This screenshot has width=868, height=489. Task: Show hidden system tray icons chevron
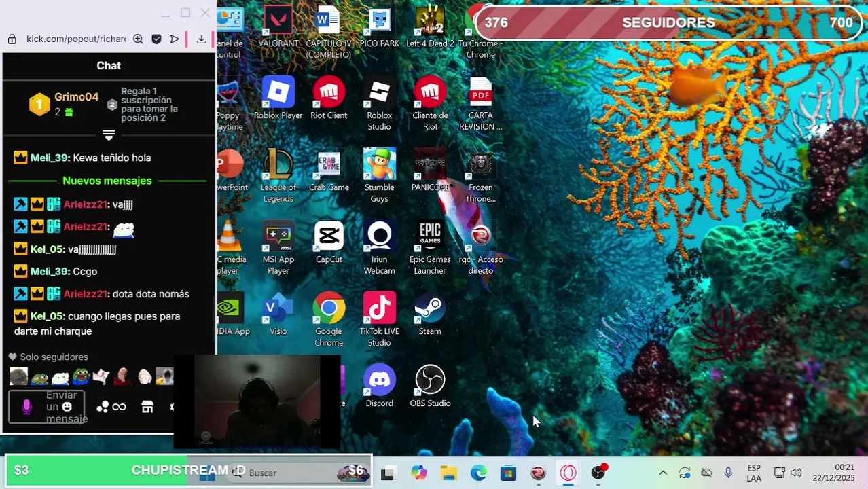pyautogui.click(x=663, y=473)
